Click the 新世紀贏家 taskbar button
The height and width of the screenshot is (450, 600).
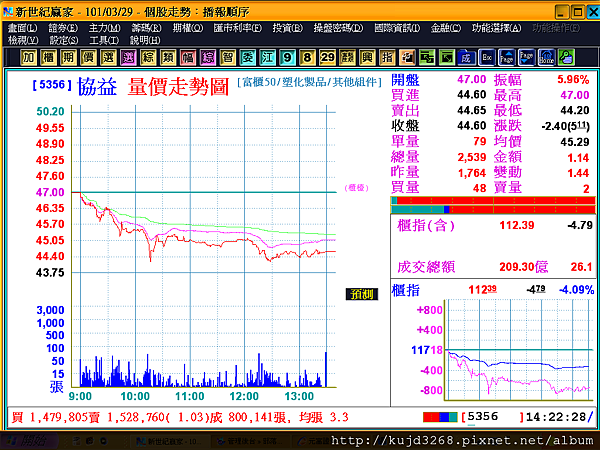[x=172, y=441]
